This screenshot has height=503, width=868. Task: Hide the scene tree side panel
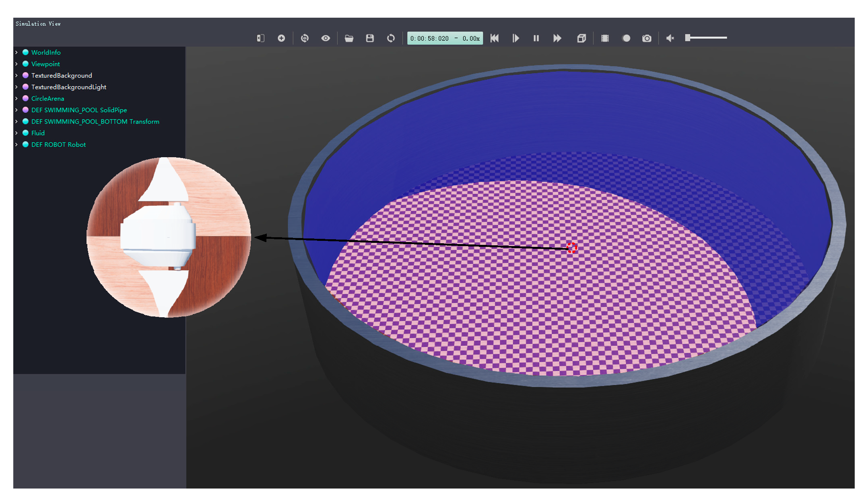click(260, 38)
